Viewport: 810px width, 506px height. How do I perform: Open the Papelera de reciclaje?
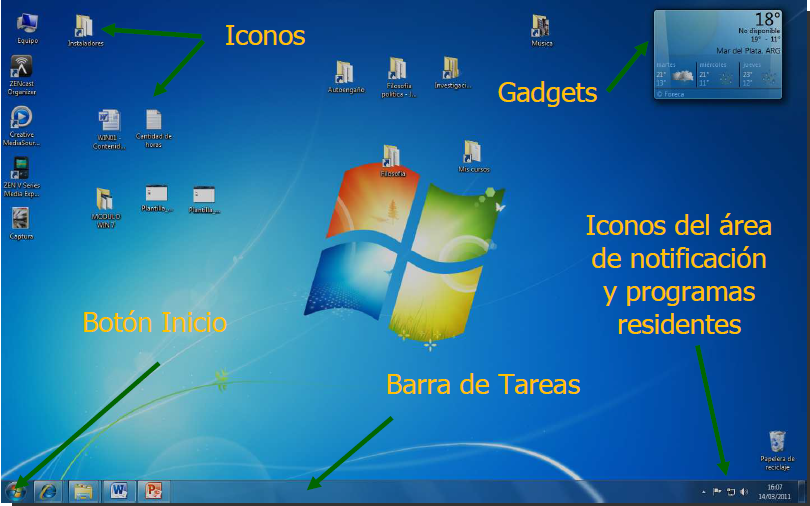coord(777,442)
